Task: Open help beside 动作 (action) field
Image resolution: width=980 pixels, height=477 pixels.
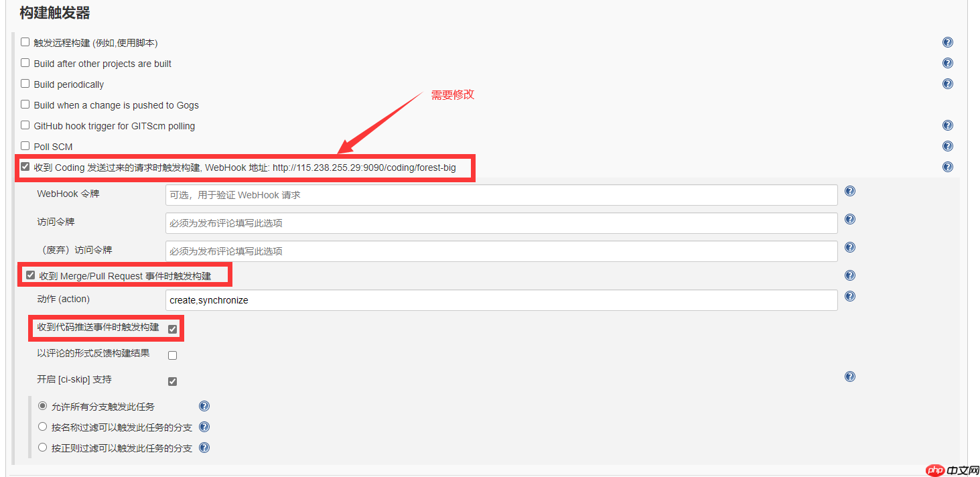Action: click(849, 295)
